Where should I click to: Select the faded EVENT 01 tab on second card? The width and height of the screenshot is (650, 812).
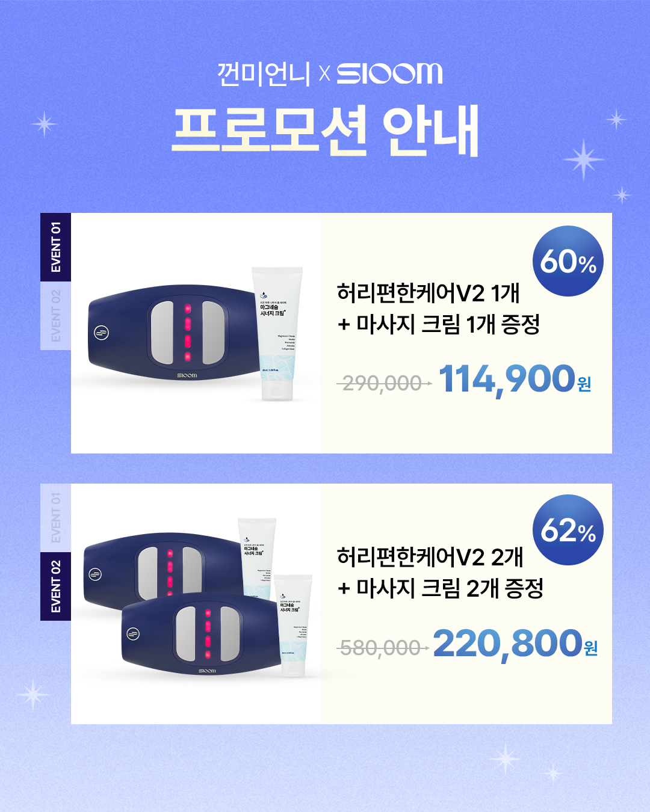point(55,518)
